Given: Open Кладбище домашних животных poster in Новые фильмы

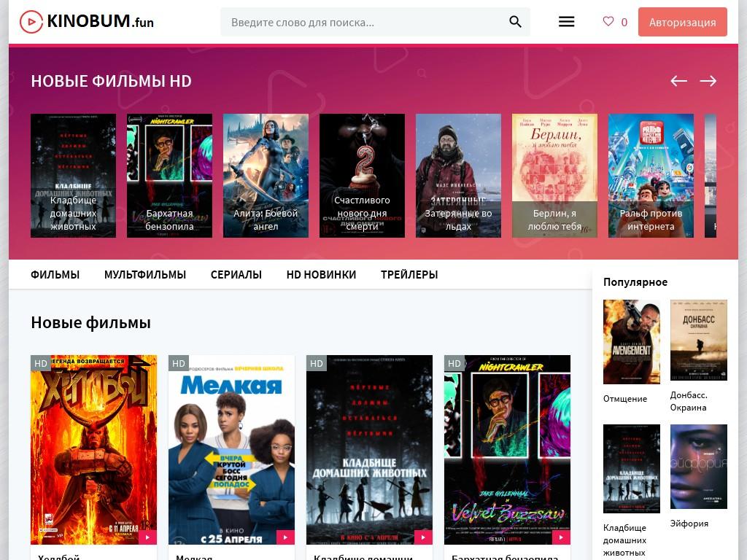Looking at the screenshot, I should tap(370, 449).
